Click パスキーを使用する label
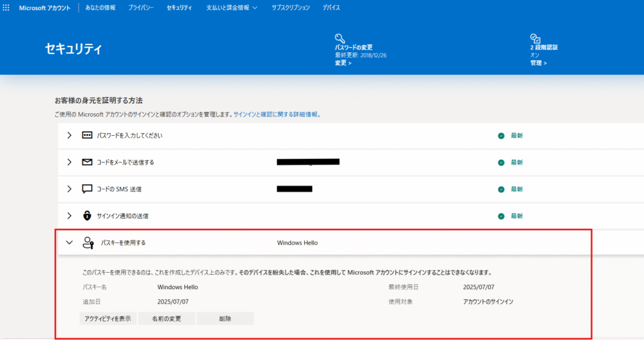Viewport: 644px width, 340px height. click(123, 243)
